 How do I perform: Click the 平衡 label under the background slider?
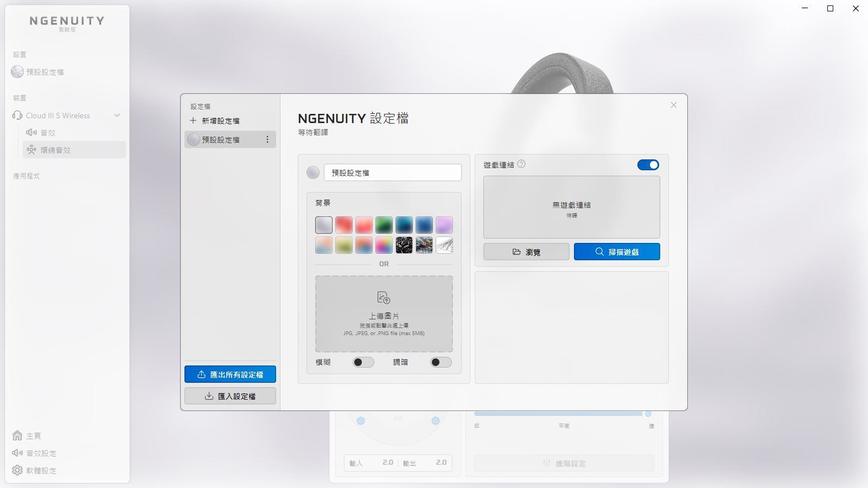click(564, 426)
